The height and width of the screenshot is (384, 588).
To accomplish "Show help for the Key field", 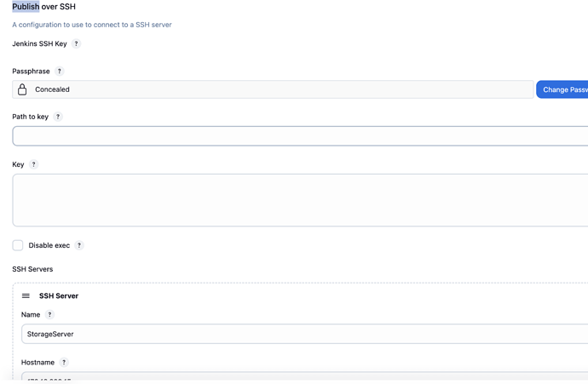I will [34, 164].
